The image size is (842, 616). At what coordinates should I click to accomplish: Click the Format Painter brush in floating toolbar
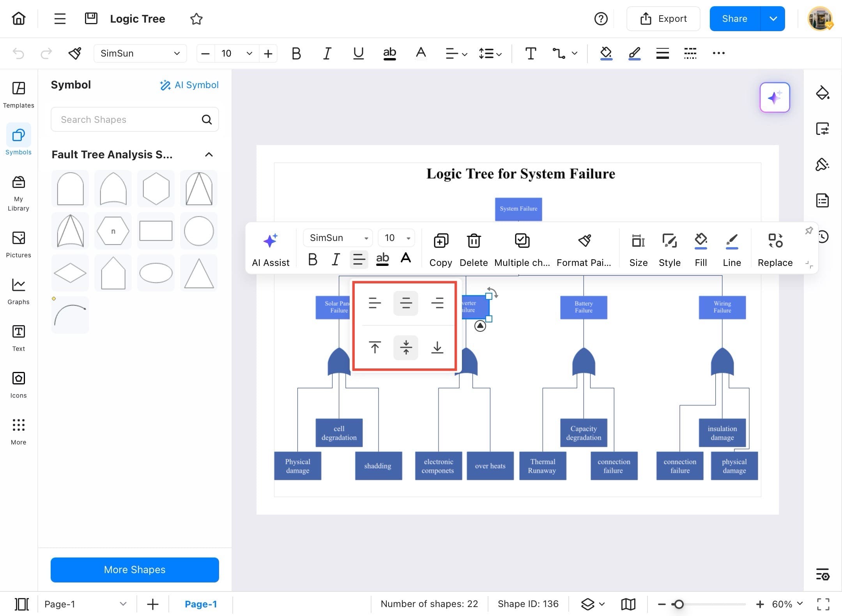tap(584, 241)
